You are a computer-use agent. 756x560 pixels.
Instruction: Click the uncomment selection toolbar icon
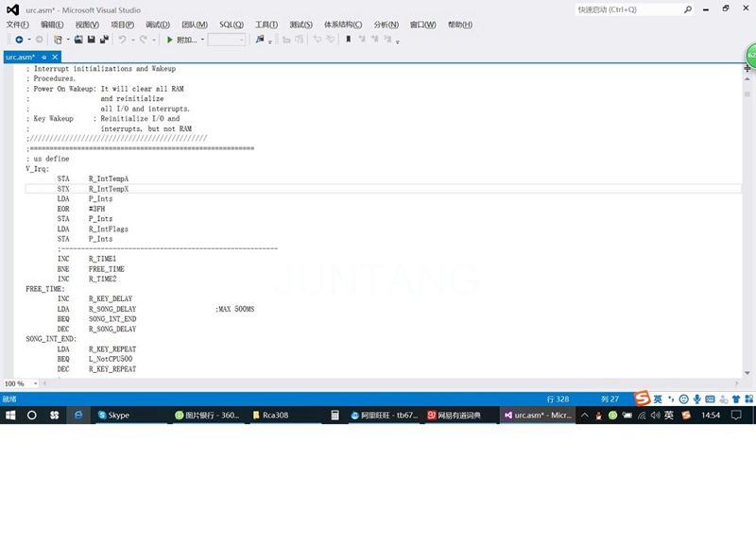[x=330, y=40]
